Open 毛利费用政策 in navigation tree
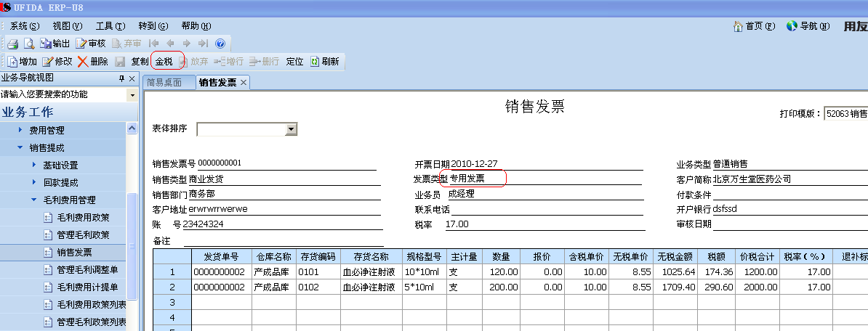The width and height of the screenshot is (868, 331). tap(83, 217)
